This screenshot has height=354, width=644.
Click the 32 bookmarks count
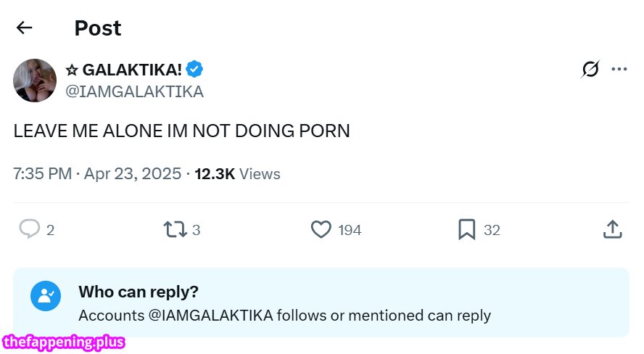coord(492,230)
